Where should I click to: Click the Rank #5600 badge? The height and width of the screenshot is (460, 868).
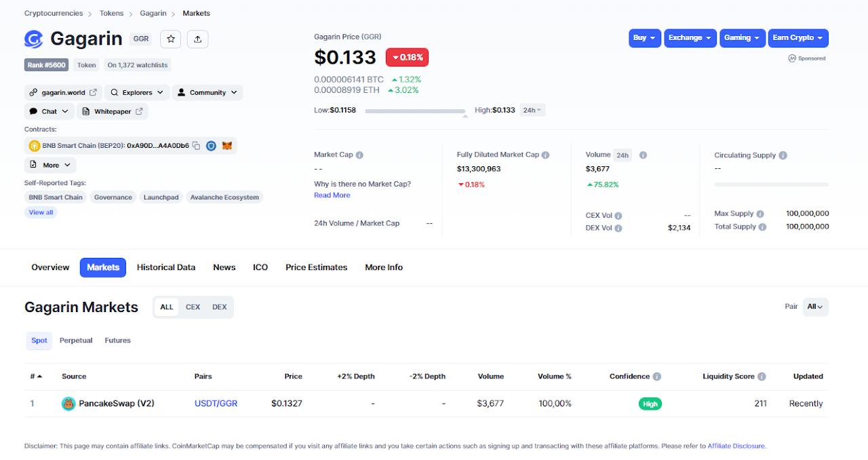click(47, 65)
